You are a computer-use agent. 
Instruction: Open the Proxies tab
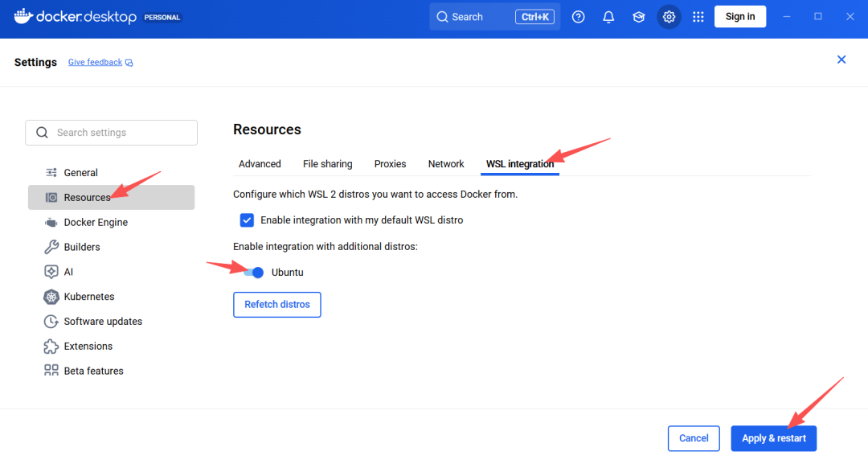[x=391, y=164]
